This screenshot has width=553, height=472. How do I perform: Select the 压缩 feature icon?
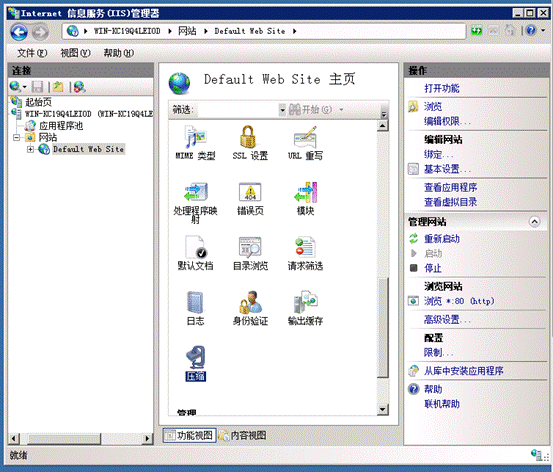[195, 363]
